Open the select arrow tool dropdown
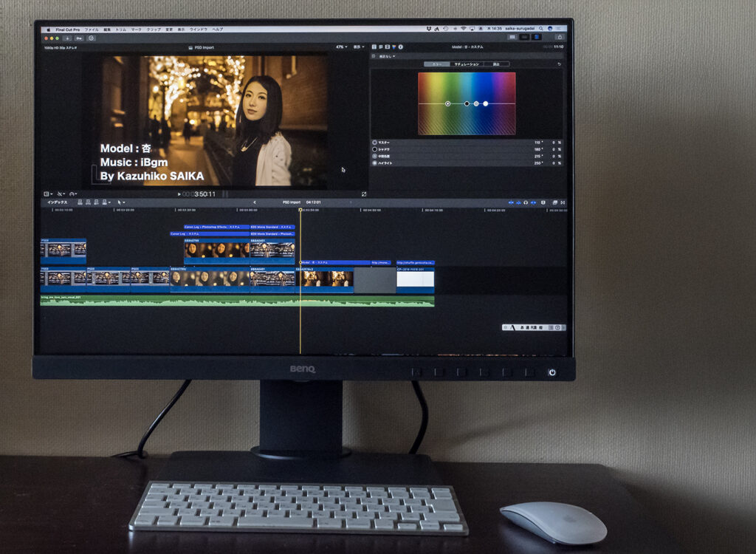Viewport: 756px width, 554px height. point(122,202)
